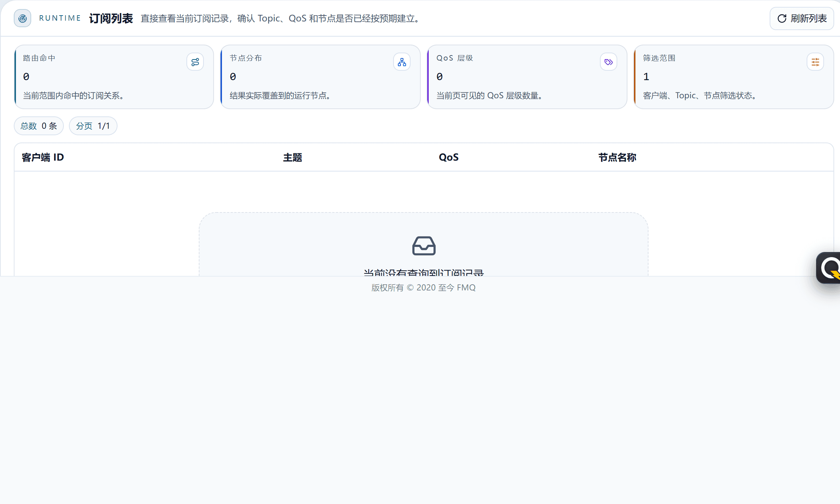Click the 路由命中 card label

click(x=39, y=58)
